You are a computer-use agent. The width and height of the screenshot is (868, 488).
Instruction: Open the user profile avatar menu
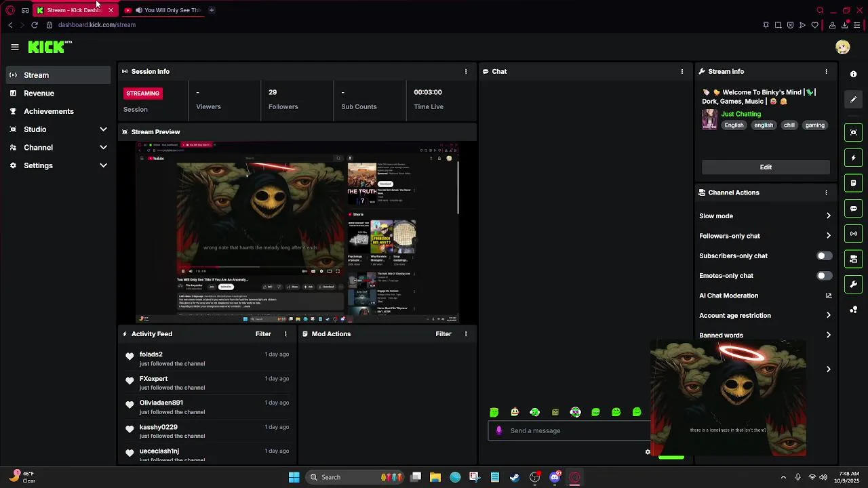point(843,47)
